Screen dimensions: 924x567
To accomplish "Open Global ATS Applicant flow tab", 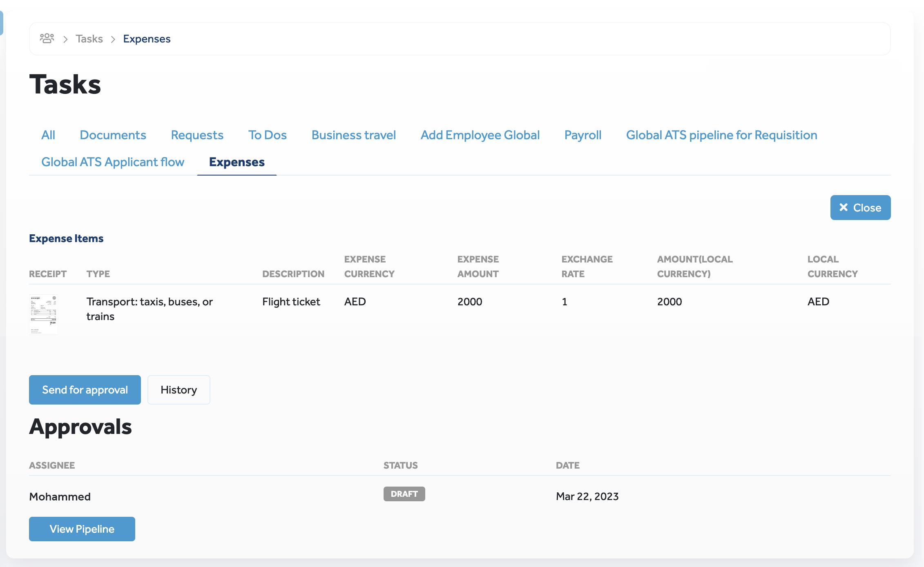I will click(x=113, y=162).
